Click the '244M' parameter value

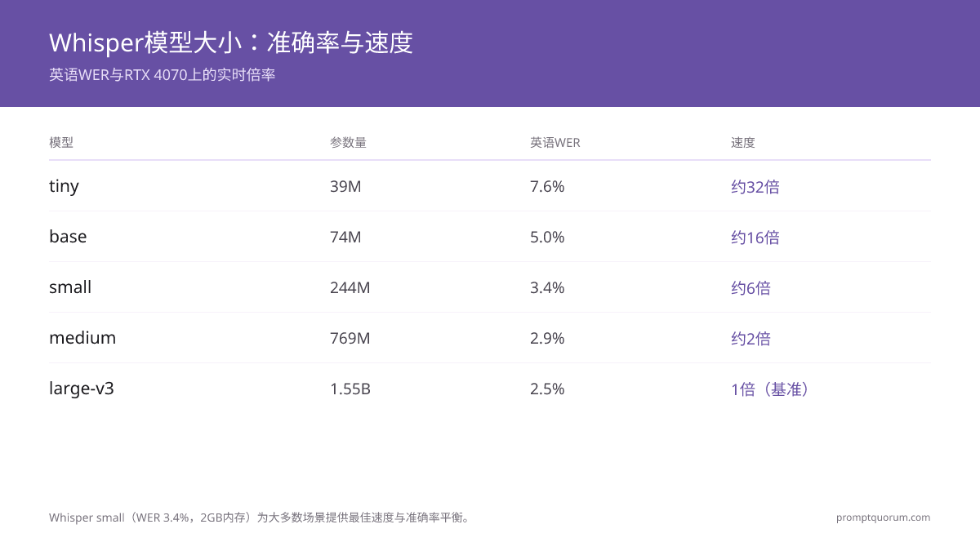pyautogui.click(x=350, y=288)
